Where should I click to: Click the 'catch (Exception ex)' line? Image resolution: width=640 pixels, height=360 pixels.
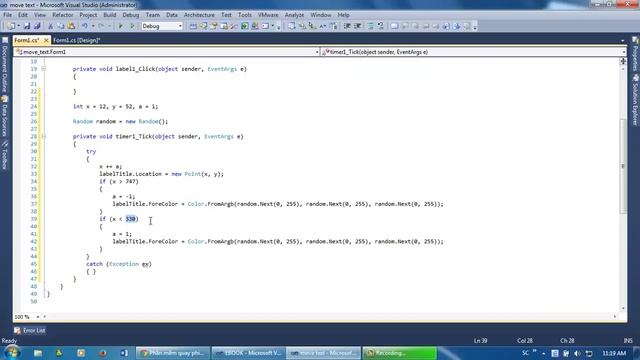pos(119,264)
